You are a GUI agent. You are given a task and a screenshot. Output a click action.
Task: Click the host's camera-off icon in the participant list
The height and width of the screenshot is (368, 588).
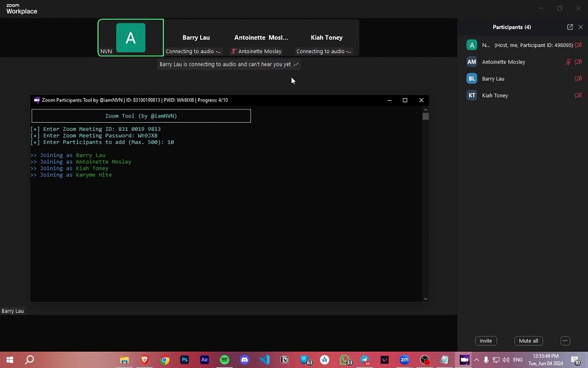click(579, 45)
